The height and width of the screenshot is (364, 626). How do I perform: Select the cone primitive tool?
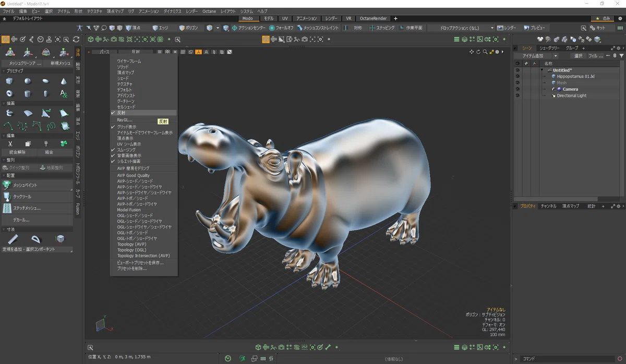coord(64,81)
